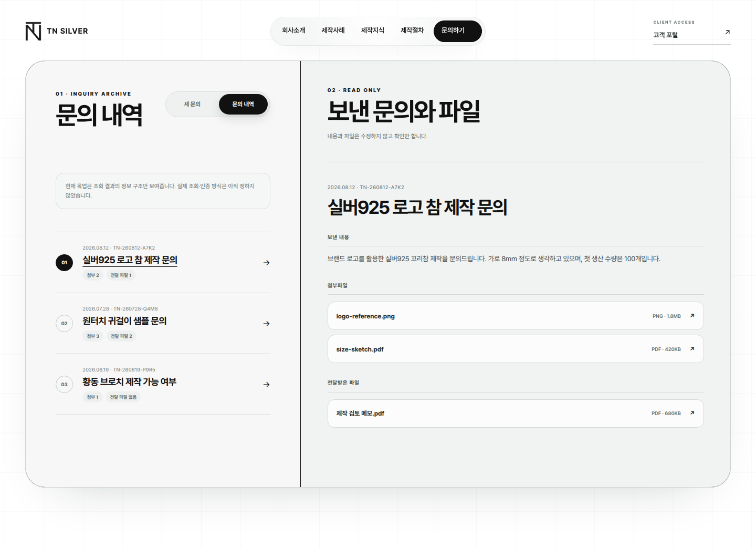Click the 문의하기 nav button
This screenshot has width=756, height=548.
pos(458,31)
